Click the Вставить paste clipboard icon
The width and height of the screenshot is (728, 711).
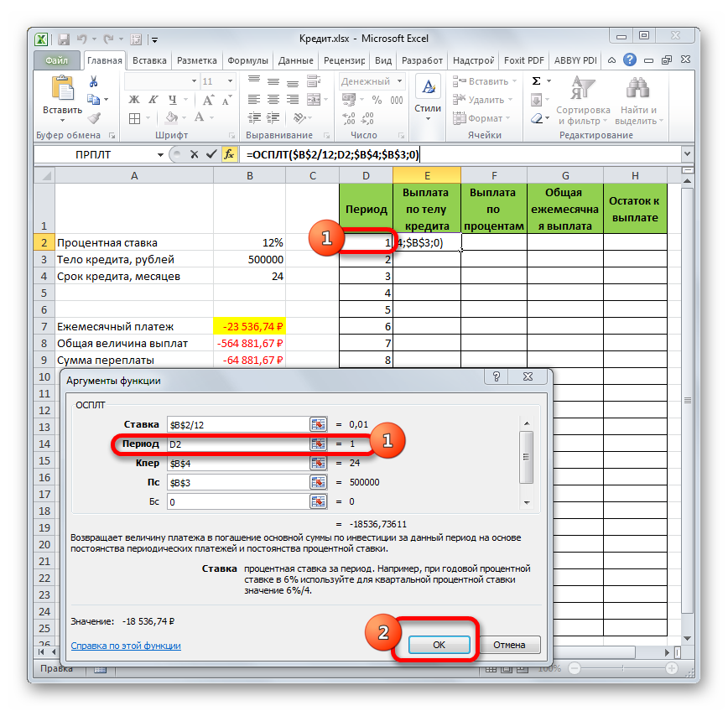point(63,89)
